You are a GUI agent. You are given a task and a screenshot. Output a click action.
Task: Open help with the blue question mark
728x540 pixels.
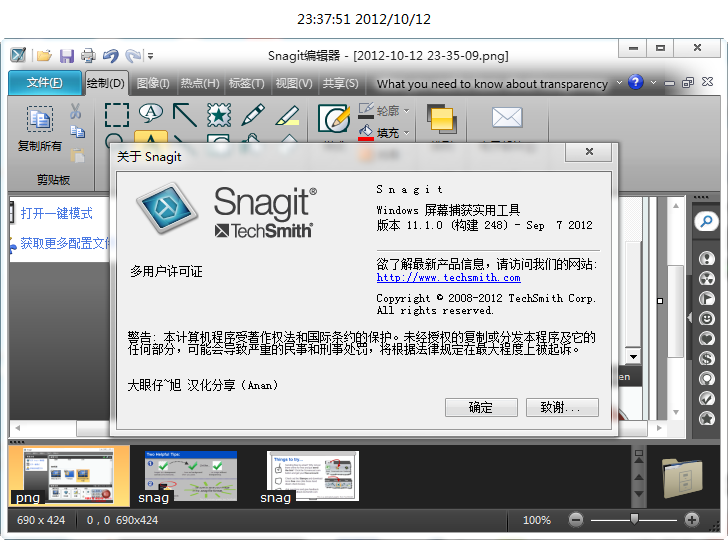coord(635,82)
